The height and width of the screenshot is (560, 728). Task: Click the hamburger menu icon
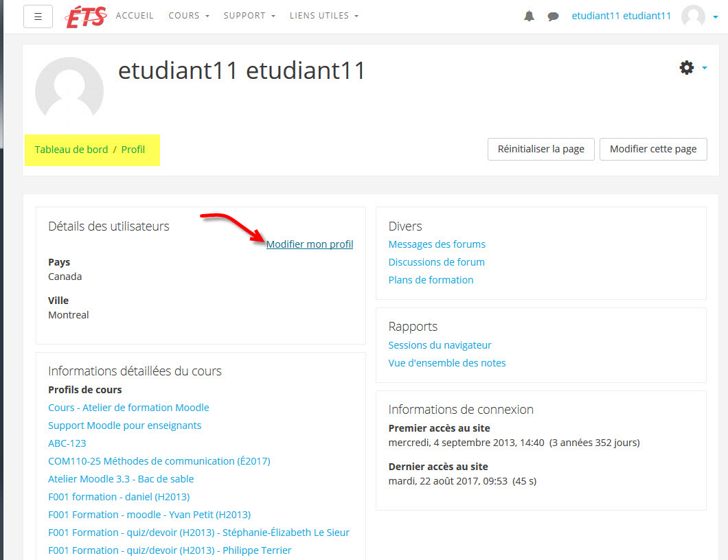[38, 16]
